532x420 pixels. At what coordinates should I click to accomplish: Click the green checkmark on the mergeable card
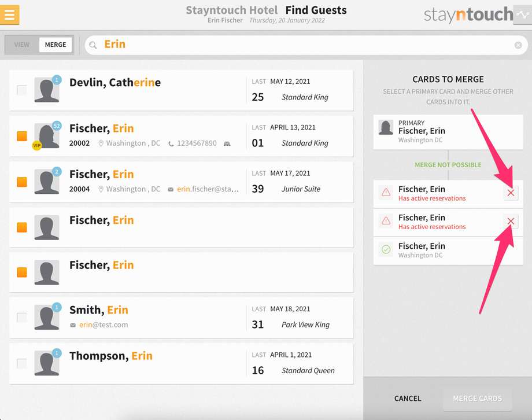point(386,249)
